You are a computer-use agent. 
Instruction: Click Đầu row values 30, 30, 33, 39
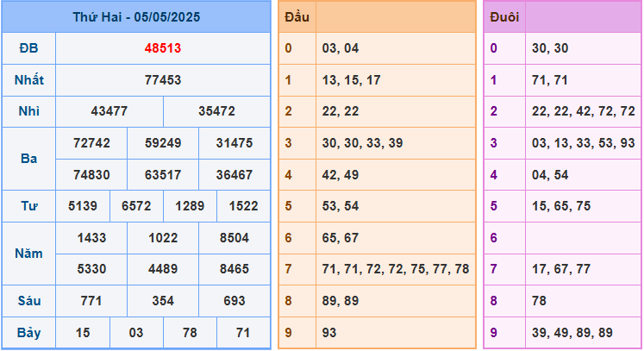(x=362, y=143)
